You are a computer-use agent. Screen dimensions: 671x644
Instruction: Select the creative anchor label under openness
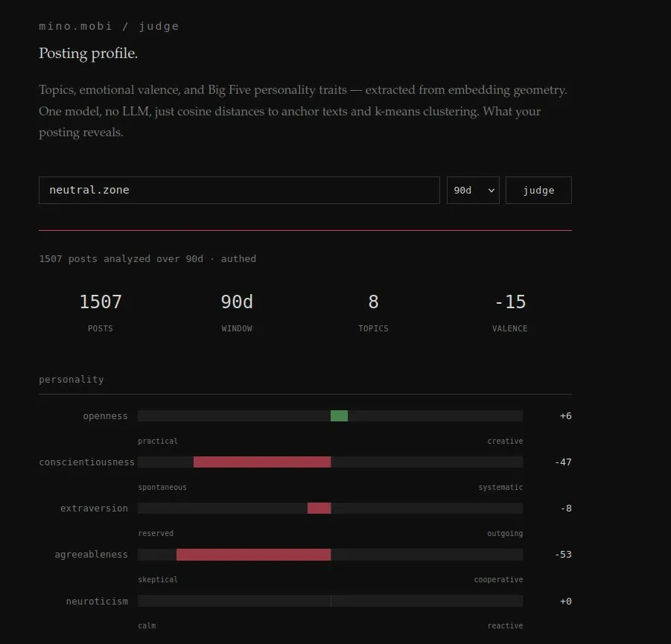pos(505,441)
